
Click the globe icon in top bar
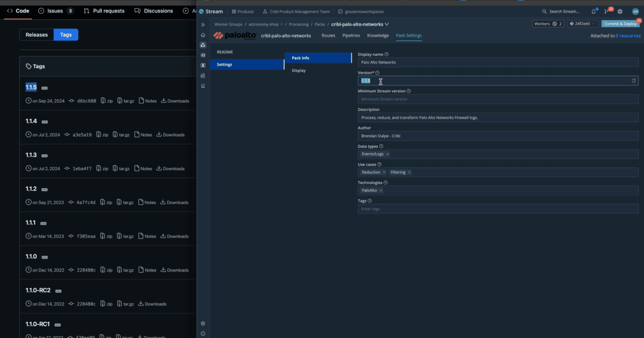click(620, 11)
